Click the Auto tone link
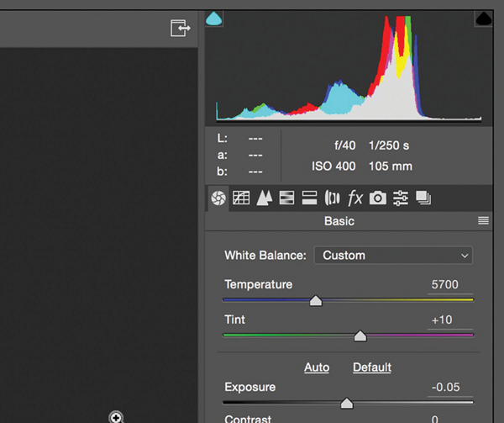Screen dimensions: 504x423 pos(316,367)
